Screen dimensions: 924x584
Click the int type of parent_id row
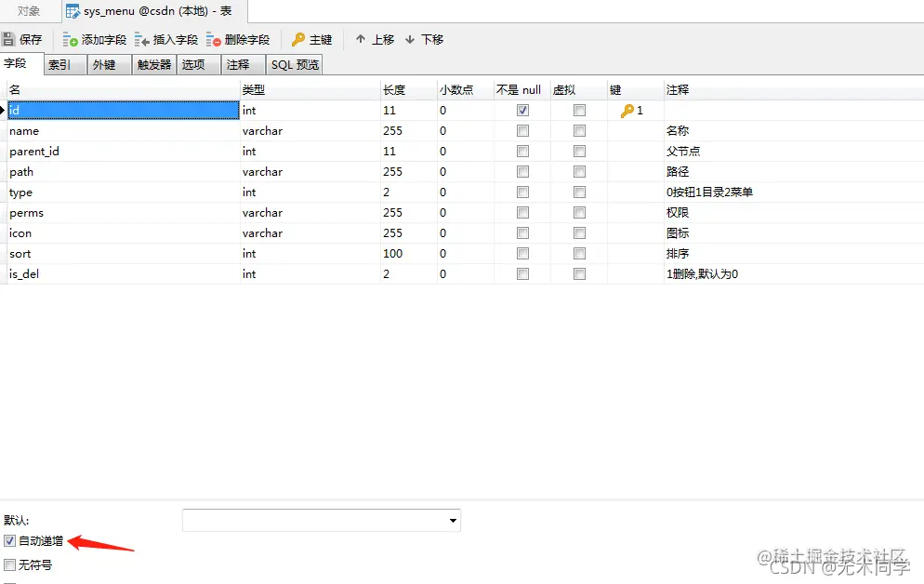[249, 152]
